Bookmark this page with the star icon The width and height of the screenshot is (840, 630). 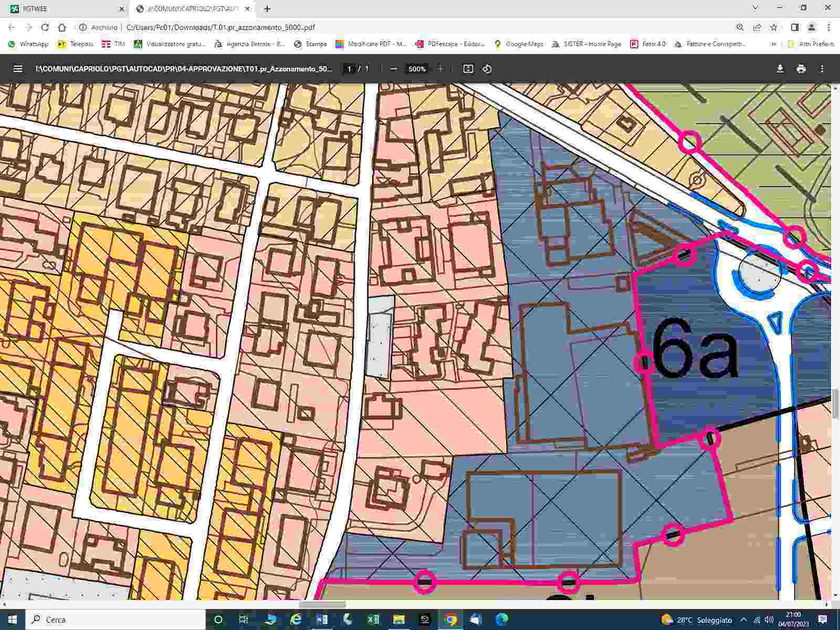click(x=773, y=27)
